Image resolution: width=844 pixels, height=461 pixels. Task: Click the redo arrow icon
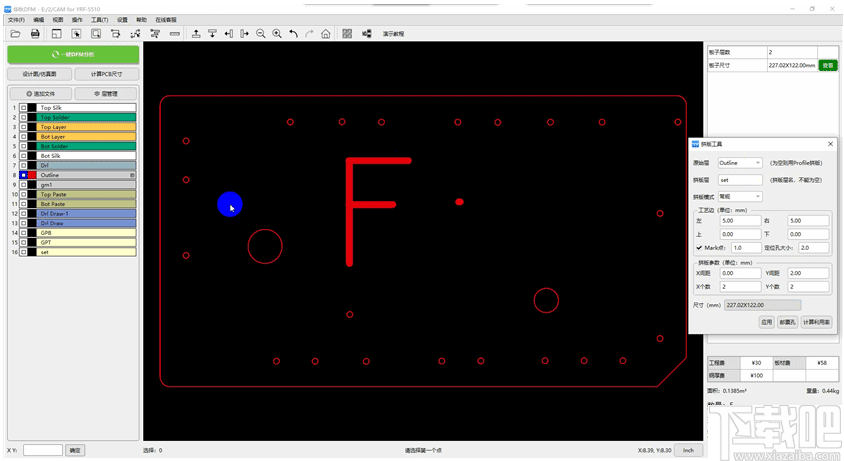click(x=310, y=34)
